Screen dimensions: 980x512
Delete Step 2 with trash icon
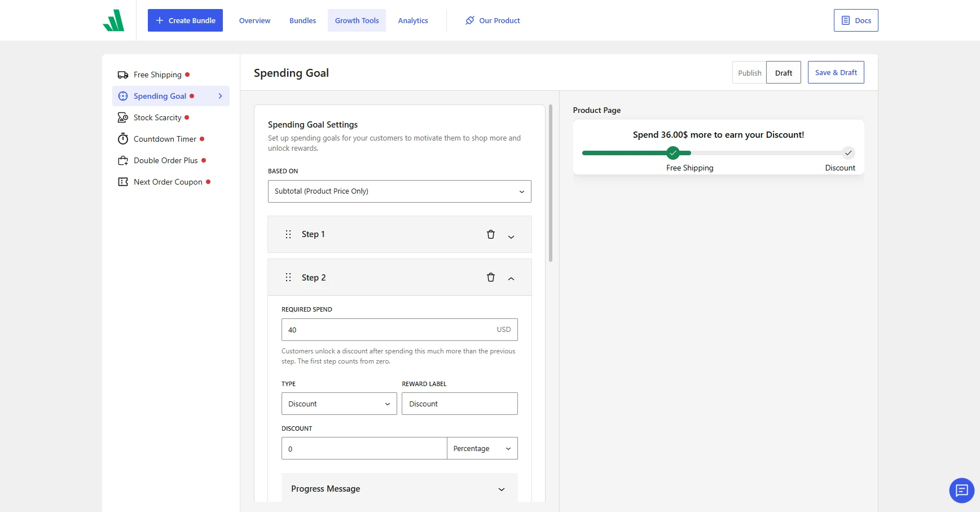point(491,277)
